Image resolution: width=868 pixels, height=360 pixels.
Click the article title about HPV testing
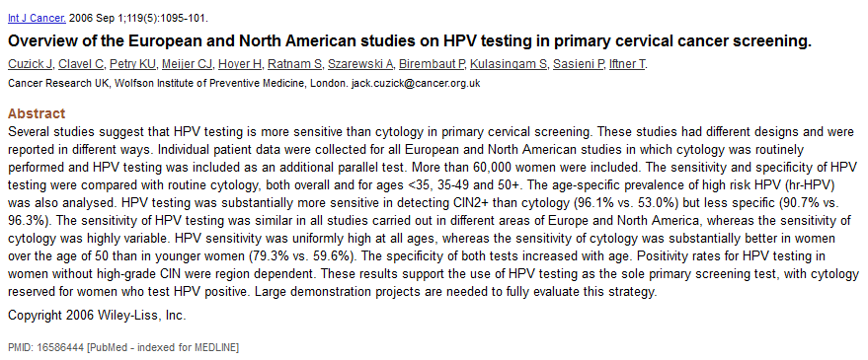pos(409,41)
